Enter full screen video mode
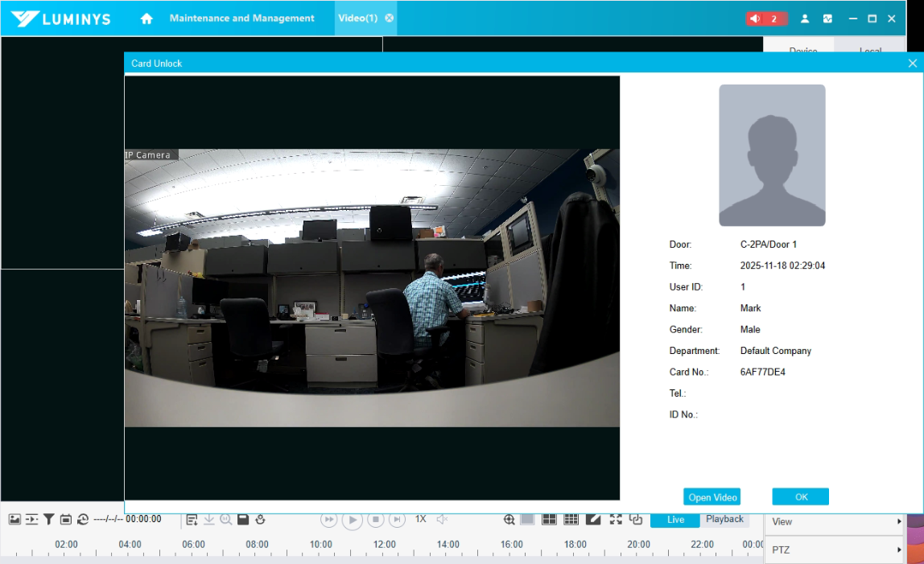The height and width of the screenshot is (564, 924). (x=616, y=520)
